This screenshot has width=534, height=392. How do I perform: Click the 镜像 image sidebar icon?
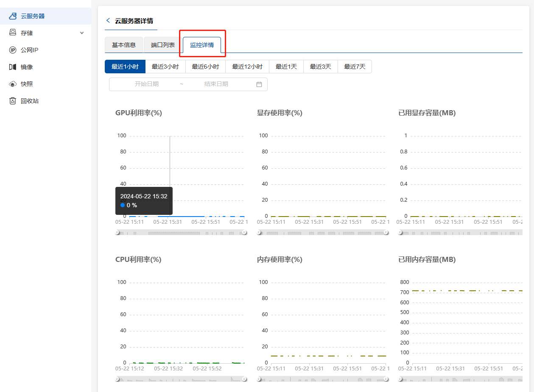point(13,67)
